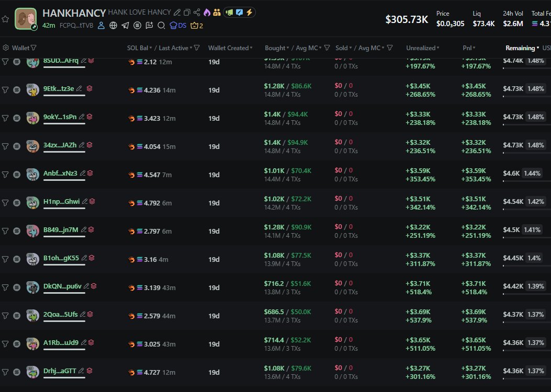Copy the token name using the copy icon
Screen dimensions: 551x392
[187, 13]
